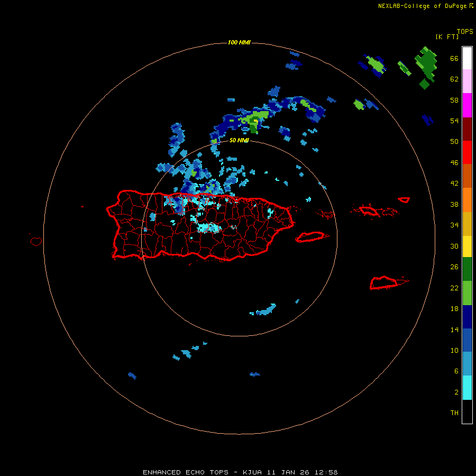Click the legend value 18
The width and height of the screenshot is (476, 476).
[x=454, y=309]
